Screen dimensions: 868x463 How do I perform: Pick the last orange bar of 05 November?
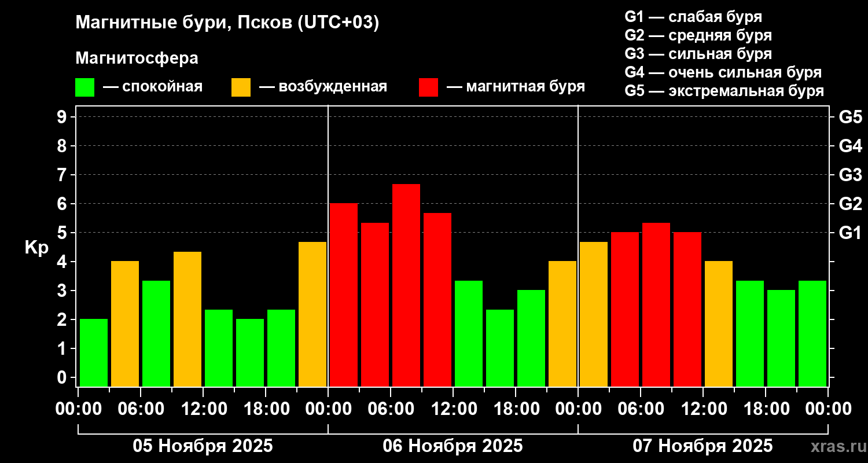(312, 314)
